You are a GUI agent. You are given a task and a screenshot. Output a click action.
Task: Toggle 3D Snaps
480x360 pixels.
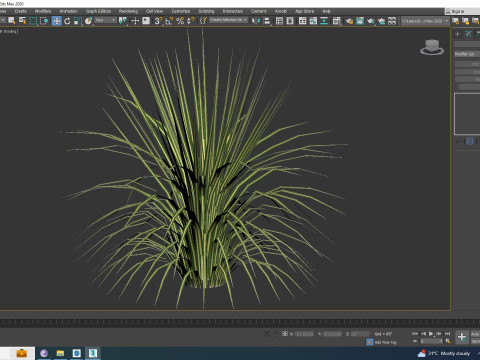158,21
